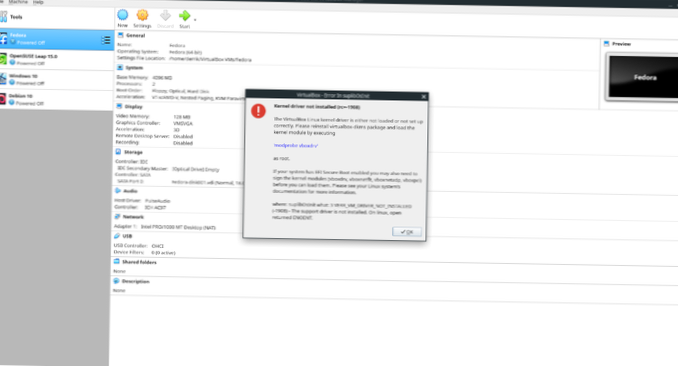Select the OpenSUSE Leap 15.0 VM
This screenshot has height=366, width=678.
(56, 60)
